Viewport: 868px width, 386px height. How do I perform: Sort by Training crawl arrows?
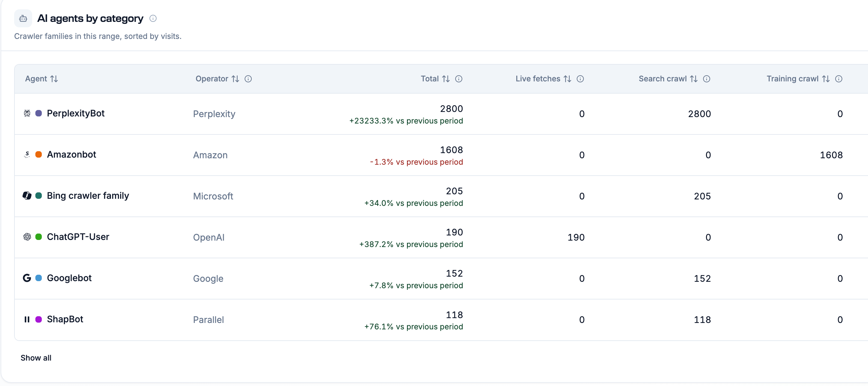tap(826, 78)
